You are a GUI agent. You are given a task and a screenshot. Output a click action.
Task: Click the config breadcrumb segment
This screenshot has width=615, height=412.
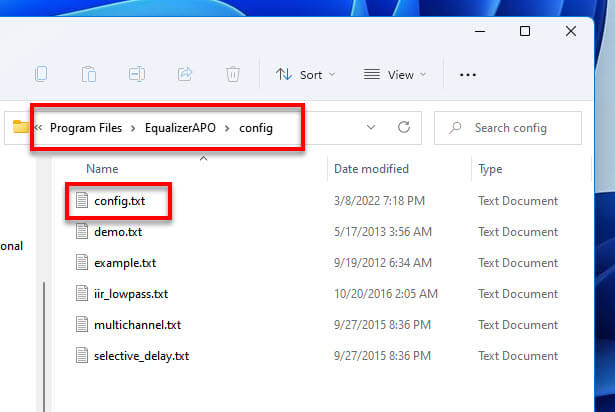click(256, 128)
